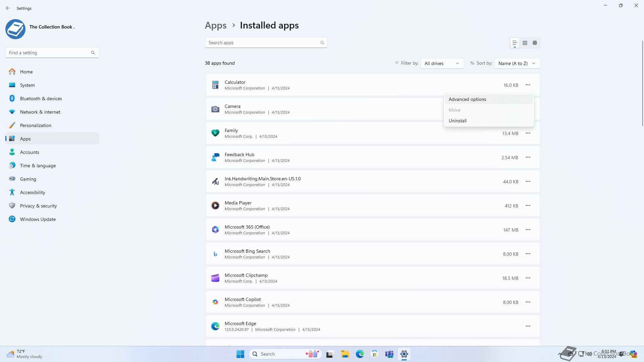This screenshot has height=362, width=644.
Task: Click the Media Player app icon
Action: tap(215, 205)
